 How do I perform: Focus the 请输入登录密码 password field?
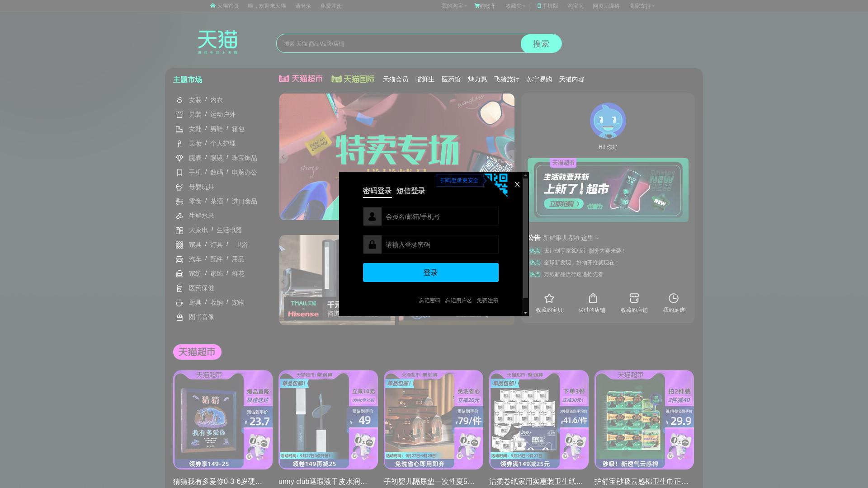[440, 244]
